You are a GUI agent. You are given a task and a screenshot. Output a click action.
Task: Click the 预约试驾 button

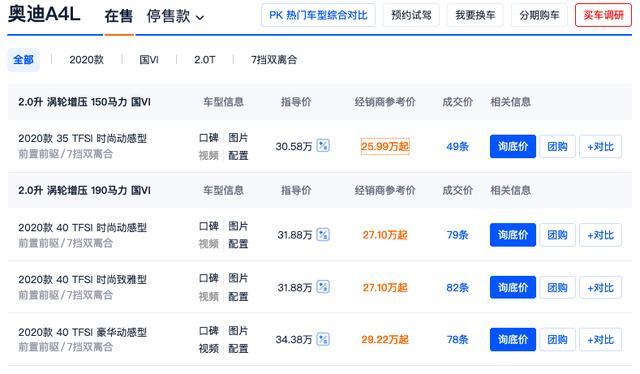[411, 16]
